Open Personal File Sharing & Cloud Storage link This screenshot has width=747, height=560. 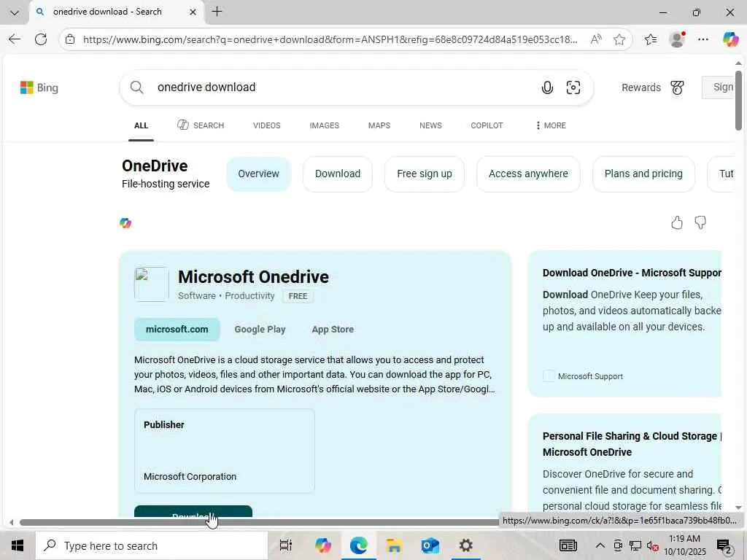tap(632, 444)
